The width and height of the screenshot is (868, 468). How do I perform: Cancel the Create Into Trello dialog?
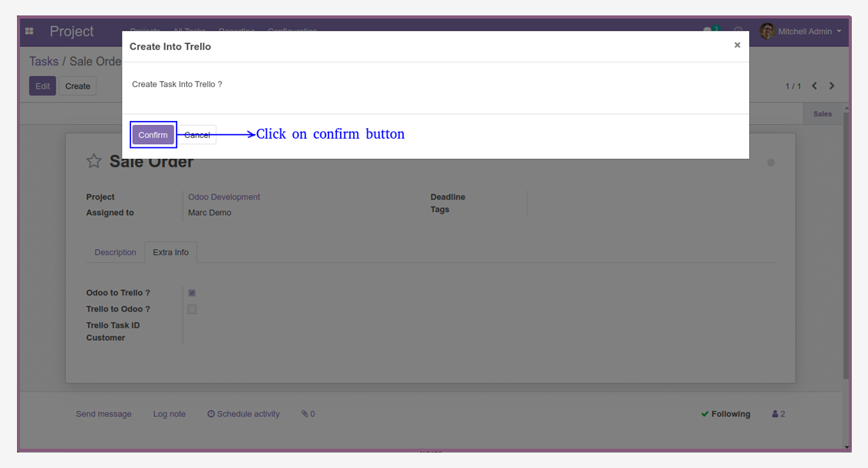(x=197, y=135)
